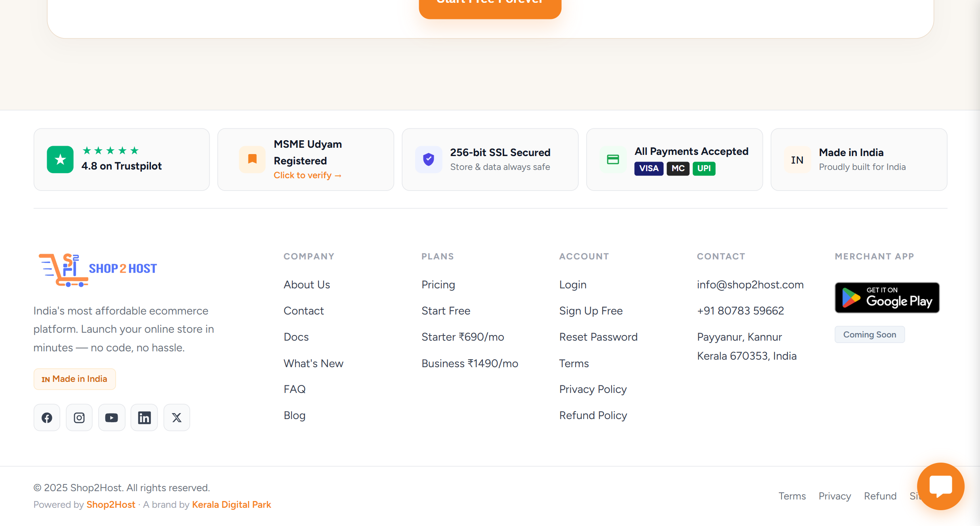Select the YouTube channel icon

(112, 417)
